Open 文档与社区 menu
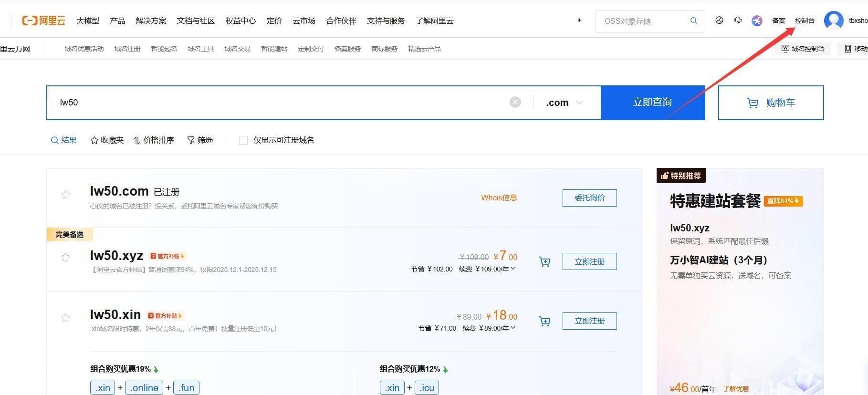This screenshot has width=868, height=395. 196,21
